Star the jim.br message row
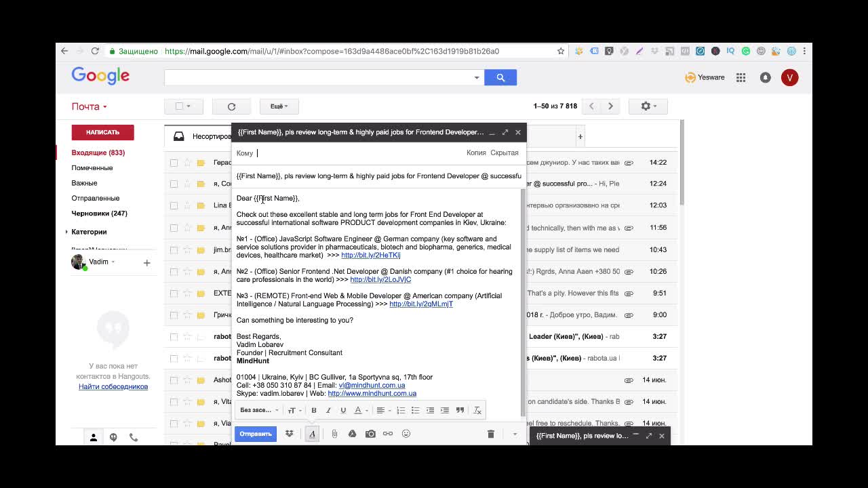868x488 pixels. coord(188,249)
